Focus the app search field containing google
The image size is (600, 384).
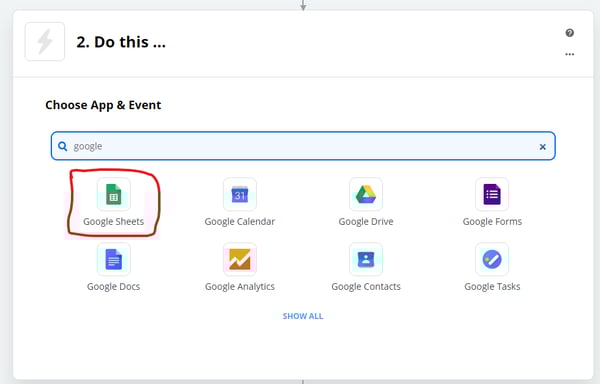tap(303, 146)
